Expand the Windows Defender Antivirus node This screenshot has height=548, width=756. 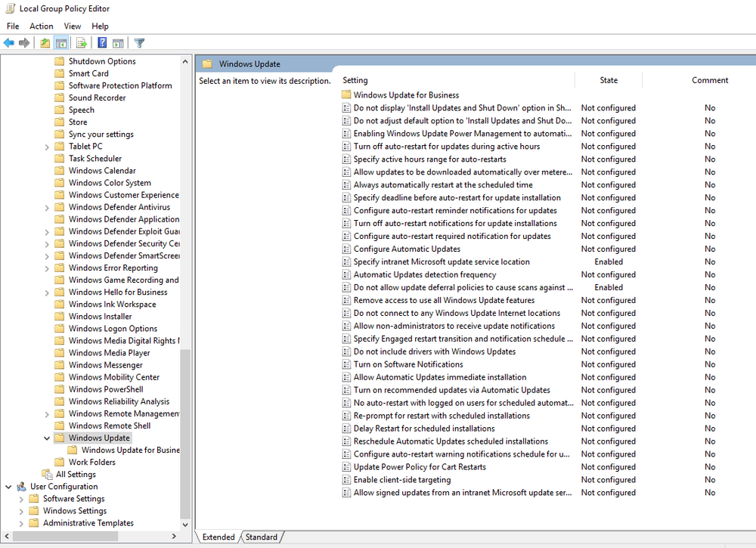47,208
